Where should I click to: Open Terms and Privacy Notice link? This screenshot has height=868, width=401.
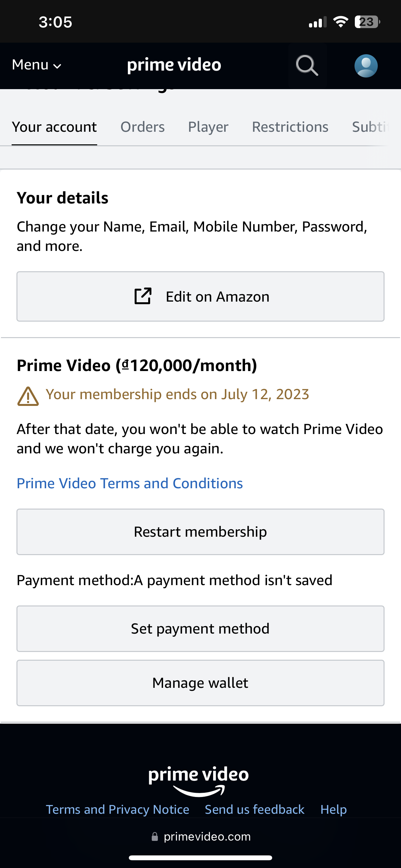click(x=117, y=809)
